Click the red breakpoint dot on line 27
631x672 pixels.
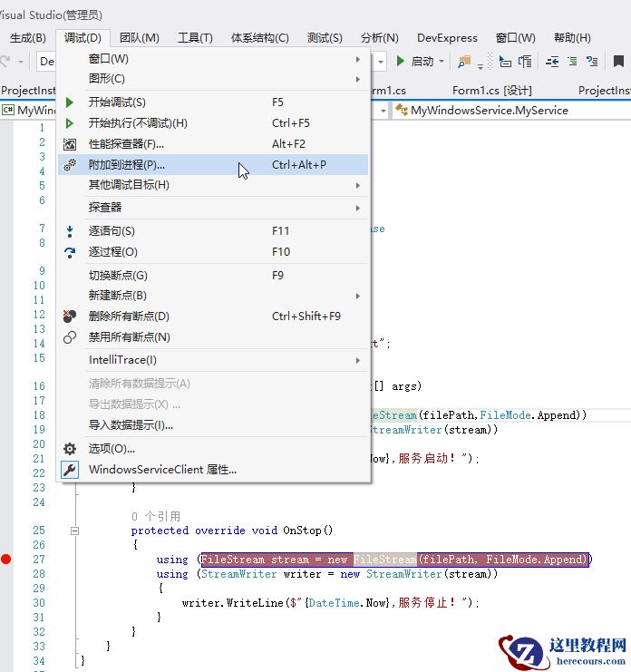[x=6, y=560]
